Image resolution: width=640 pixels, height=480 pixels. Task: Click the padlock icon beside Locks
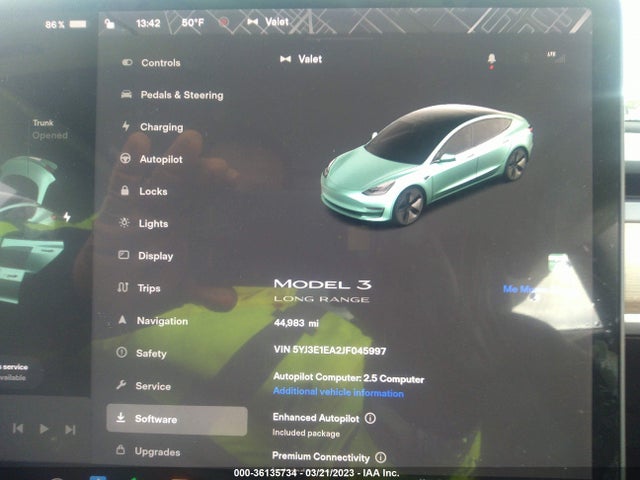point(125,190)
